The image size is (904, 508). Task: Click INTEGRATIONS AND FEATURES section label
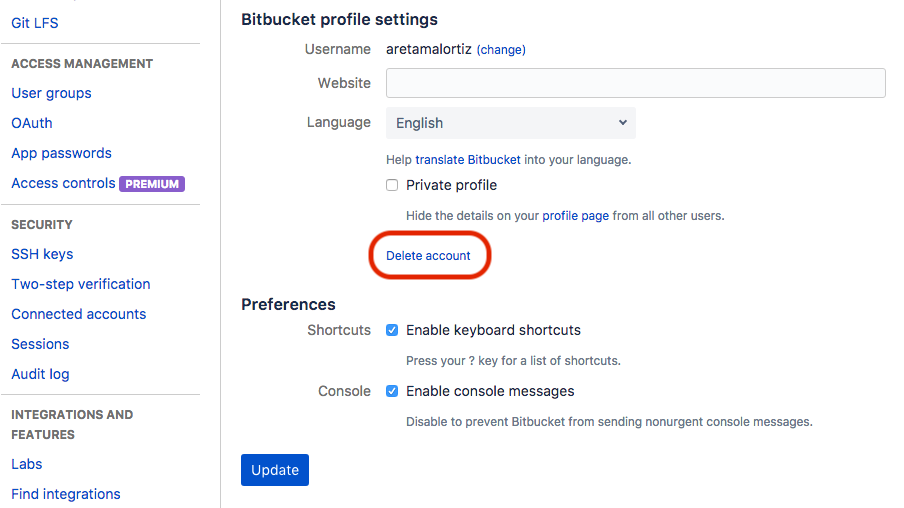72,424
